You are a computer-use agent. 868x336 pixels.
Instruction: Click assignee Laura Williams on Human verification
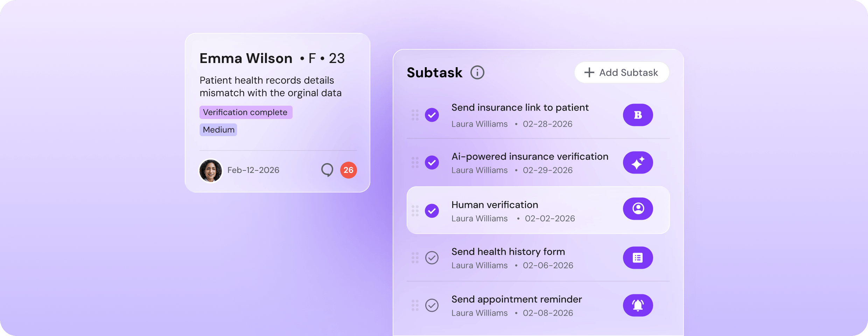tap(479, 218)
